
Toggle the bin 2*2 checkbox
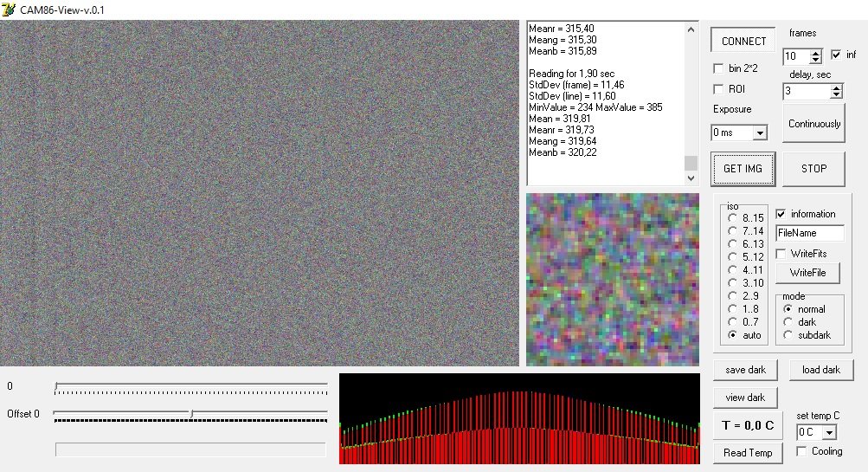[x=718, y=68]
